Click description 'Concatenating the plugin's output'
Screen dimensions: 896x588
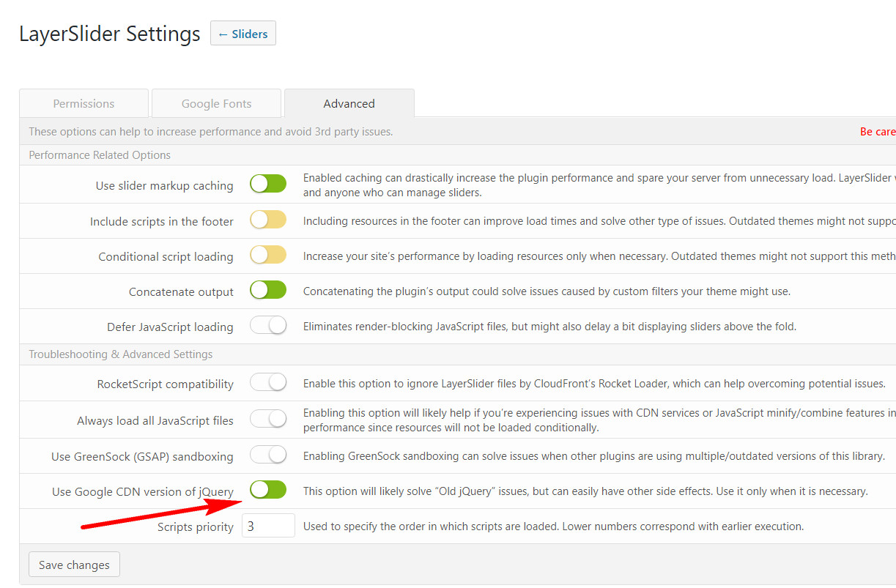pos(547,291)
